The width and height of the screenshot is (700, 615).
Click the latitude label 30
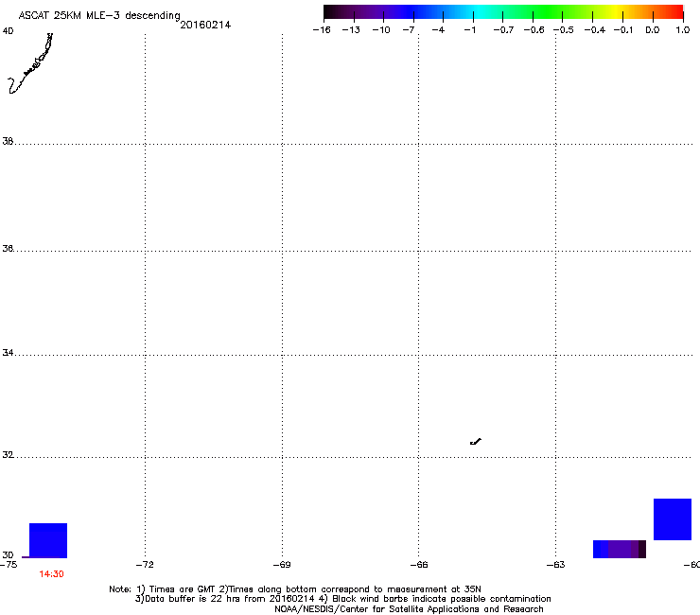point(8,554)
